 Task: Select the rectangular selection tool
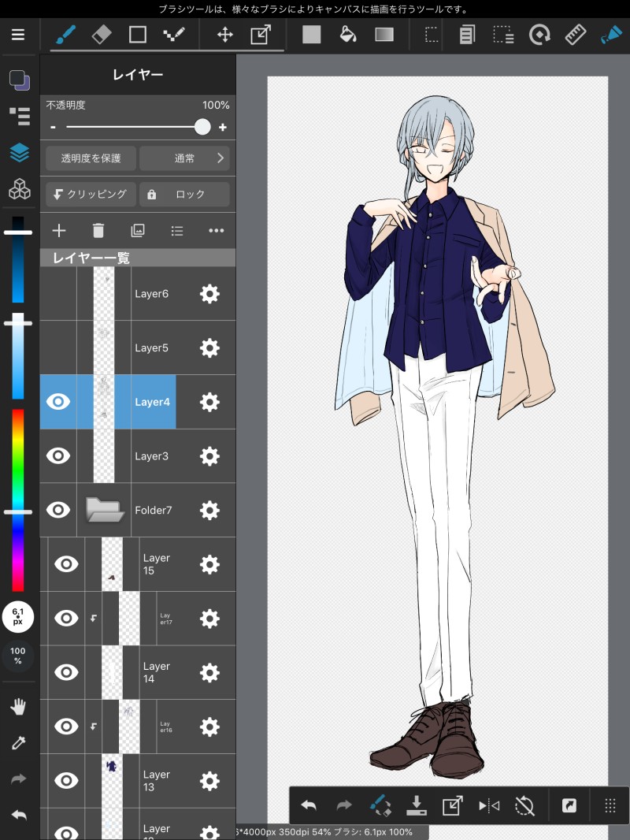pyautogui.click(x=432, y=35)
